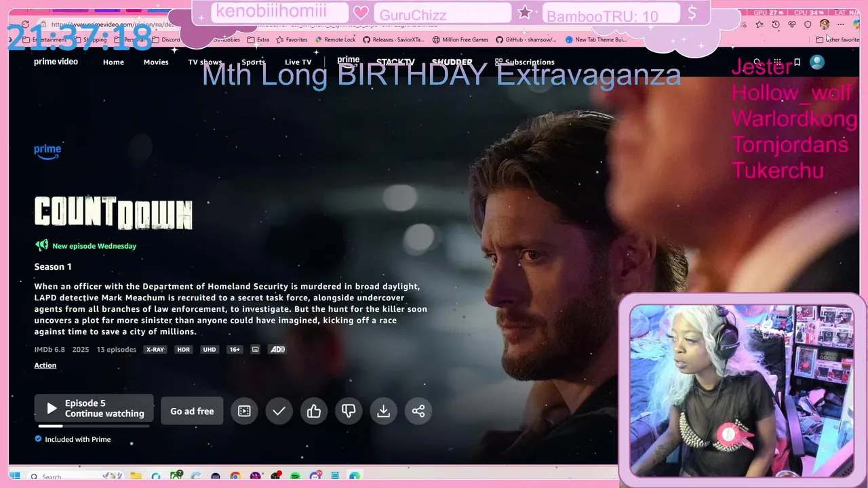Open the Discord bookmark folder

pyautogui.click(x=166, y=40)
